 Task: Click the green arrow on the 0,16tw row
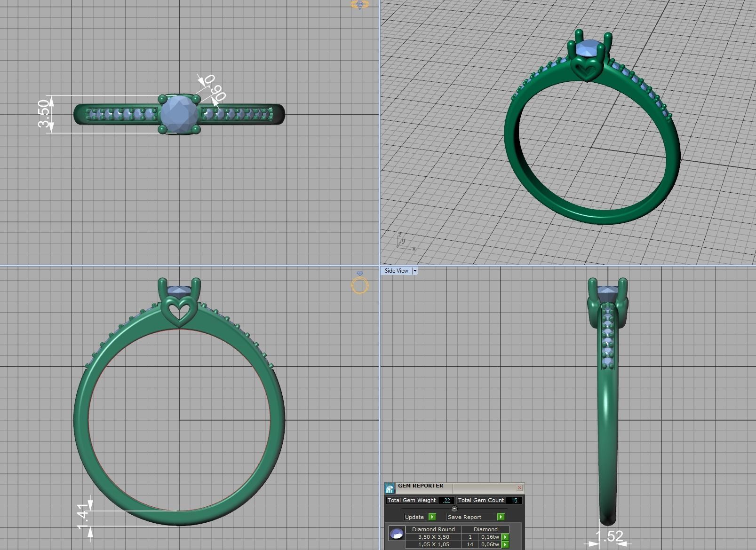pyautogui.click(x=505, y=537)
